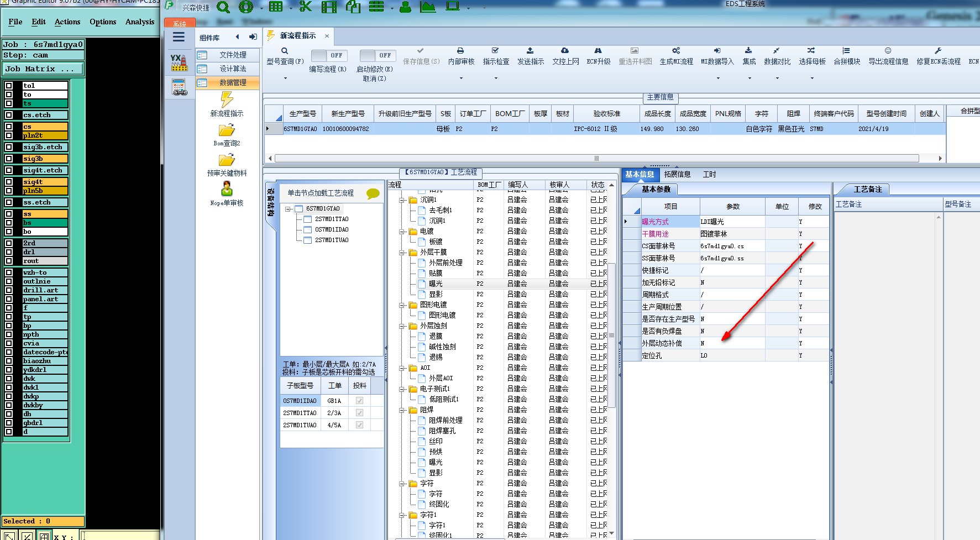Click the green lifebuoy icon in top toolbar
The image size is (980, 540).
246,7
